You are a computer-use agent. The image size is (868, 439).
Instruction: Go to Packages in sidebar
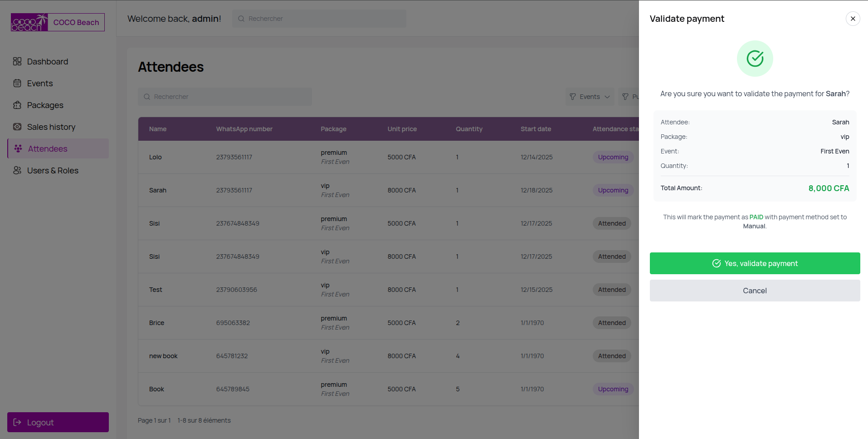45,105
